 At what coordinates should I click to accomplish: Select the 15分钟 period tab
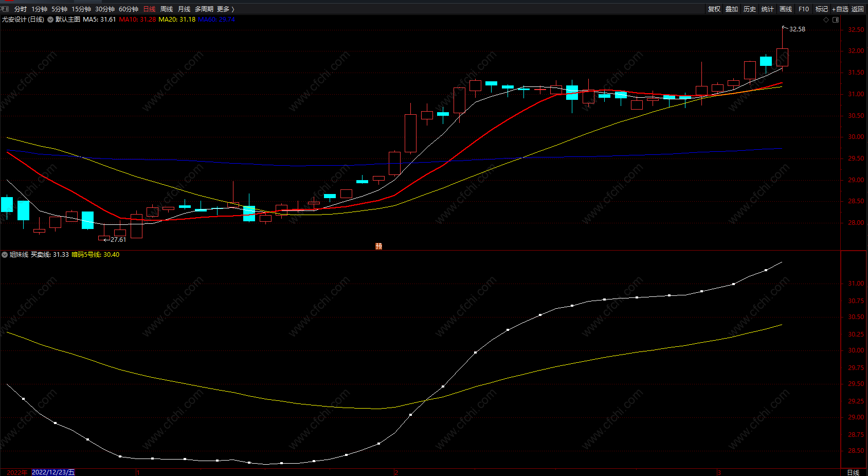click(x=81, y=9)
